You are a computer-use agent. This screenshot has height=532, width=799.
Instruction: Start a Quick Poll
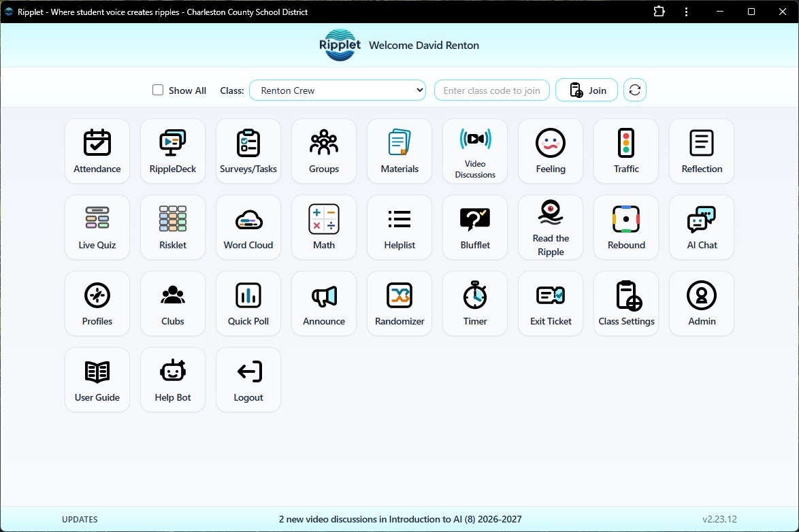(x=248, y=303)
